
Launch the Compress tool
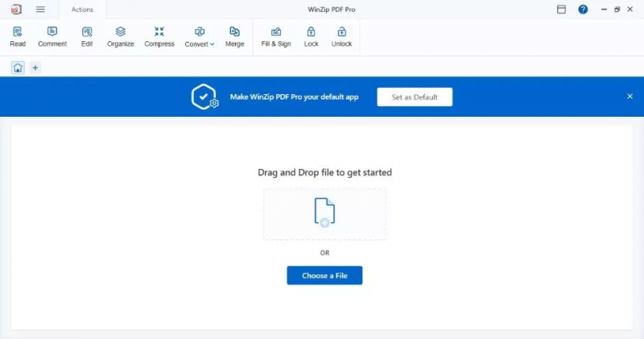tap(159, 37)
